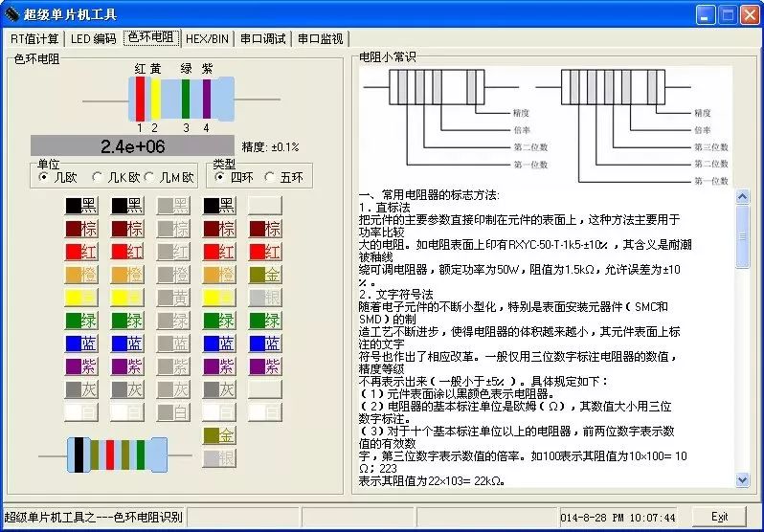Screen dimensions: 764x532
Task: Click the scrollbar down arrow in 电阻小常识
Action: tap(742, 480)
